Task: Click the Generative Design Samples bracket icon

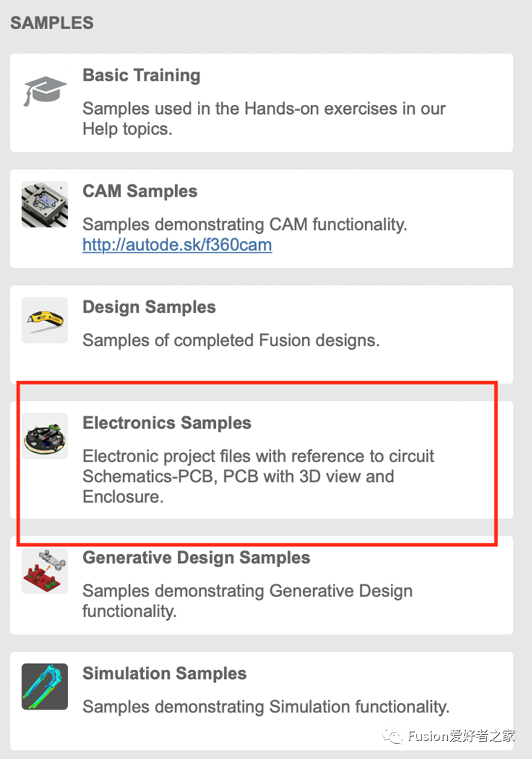Action: point(45,570)
